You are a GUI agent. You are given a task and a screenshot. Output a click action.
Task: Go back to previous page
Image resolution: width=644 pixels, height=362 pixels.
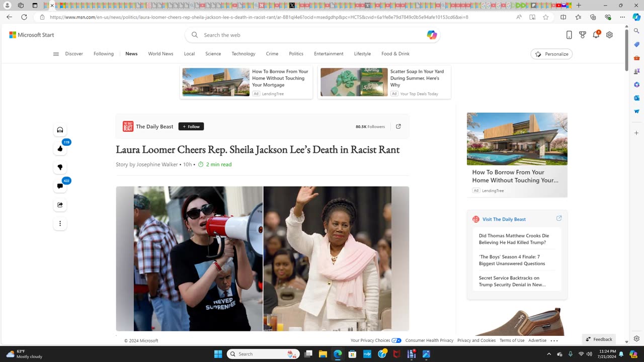(9, 17)
